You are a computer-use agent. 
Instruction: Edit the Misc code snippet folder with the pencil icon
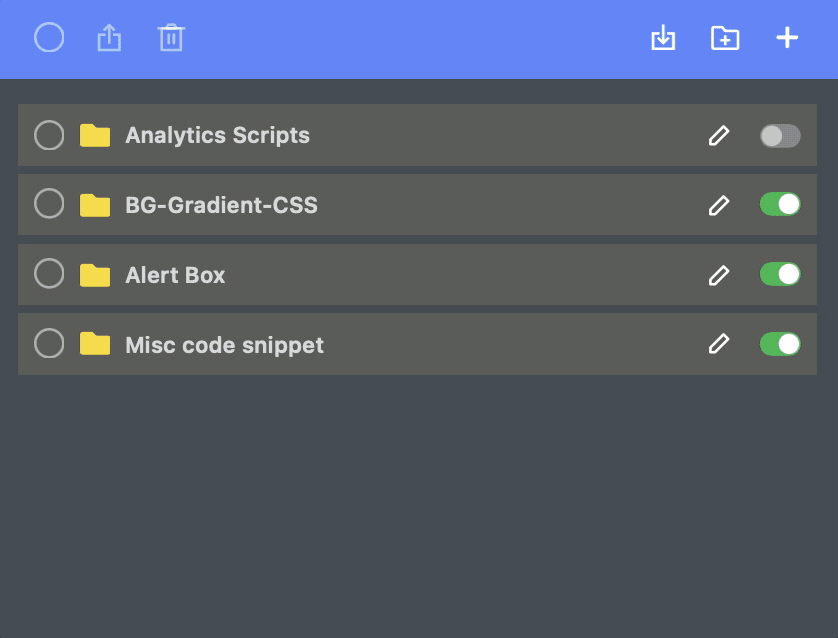pyautogui.click(x=719, y=344)
